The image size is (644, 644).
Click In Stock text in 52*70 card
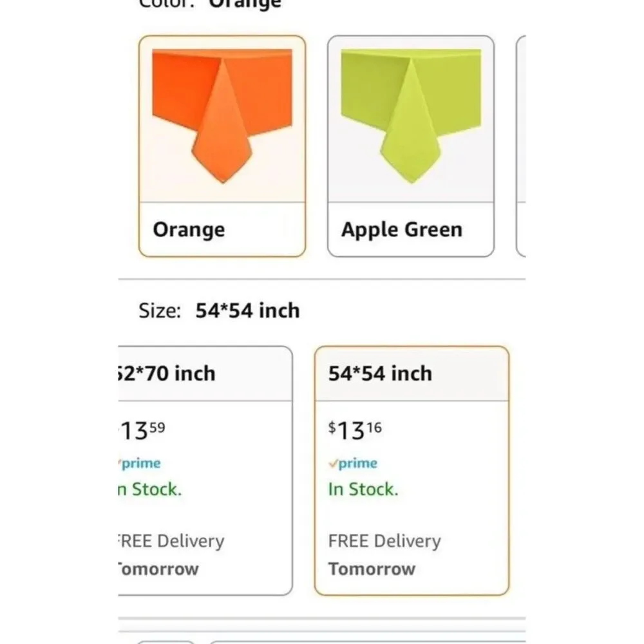pyautogui.click(x=150, y=489)
